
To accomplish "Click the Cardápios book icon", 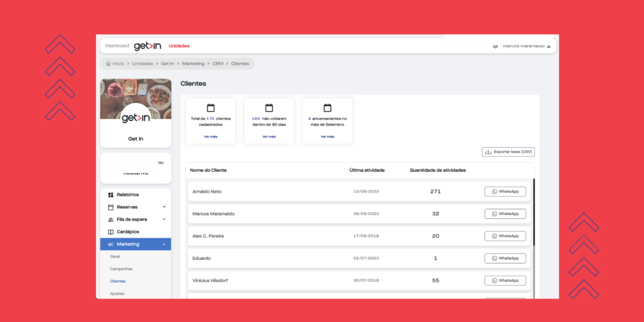I will point(111,232).
